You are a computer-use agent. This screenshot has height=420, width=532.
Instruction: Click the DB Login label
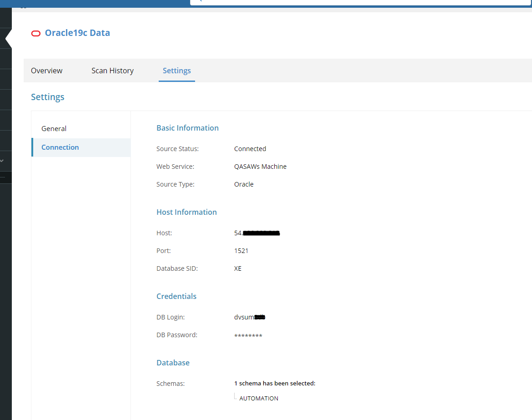click(x=171, y=318)
